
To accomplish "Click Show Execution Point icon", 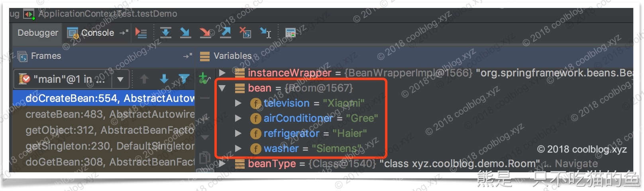I will click(x=141, y=33).
